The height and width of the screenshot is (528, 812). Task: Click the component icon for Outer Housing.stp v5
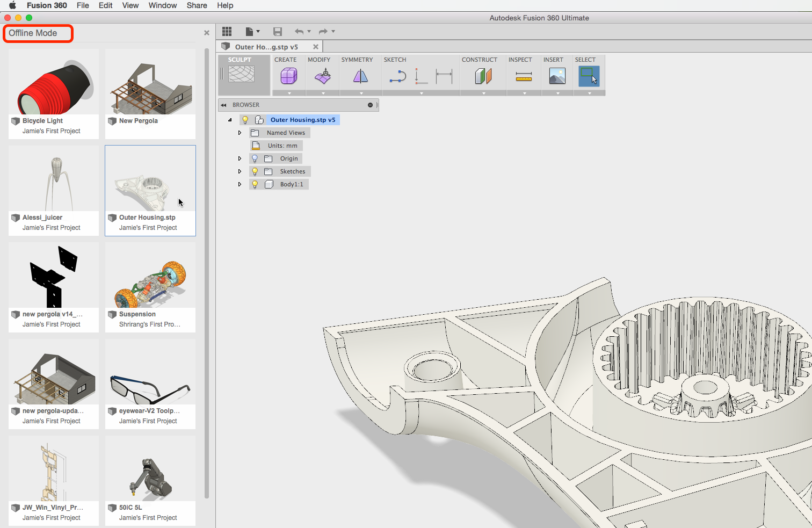pyautogui.click(x=259, y=120)
